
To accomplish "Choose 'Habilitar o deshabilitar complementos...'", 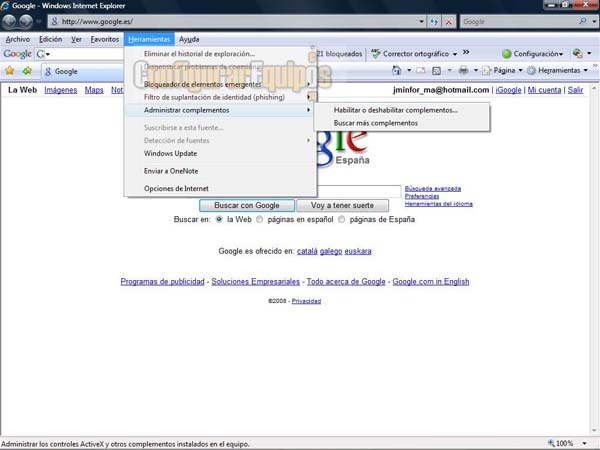I will 401,110.
